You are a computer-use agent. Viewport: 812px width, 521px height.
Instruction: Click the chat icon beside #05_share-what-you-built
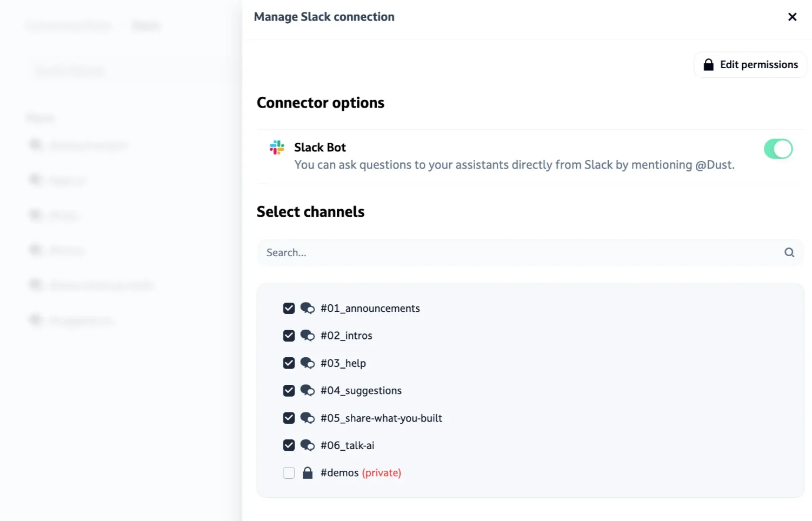click(308, 418)
